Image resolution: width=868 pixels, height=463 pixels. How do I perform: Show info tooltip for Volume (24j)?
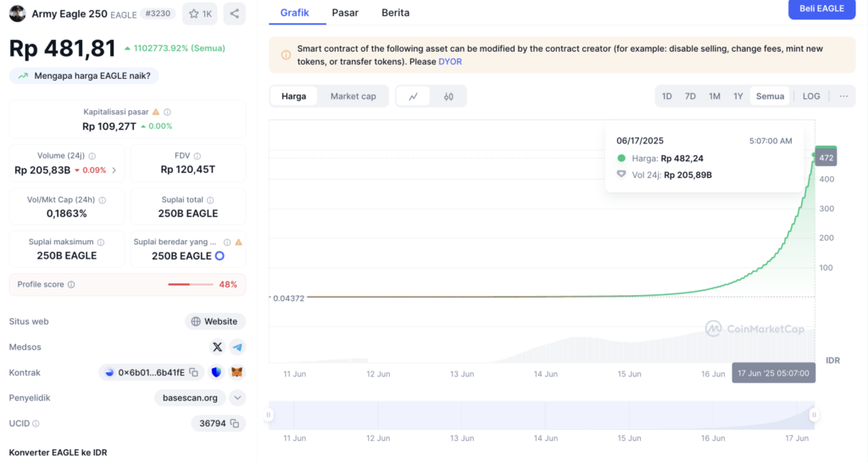92,156
